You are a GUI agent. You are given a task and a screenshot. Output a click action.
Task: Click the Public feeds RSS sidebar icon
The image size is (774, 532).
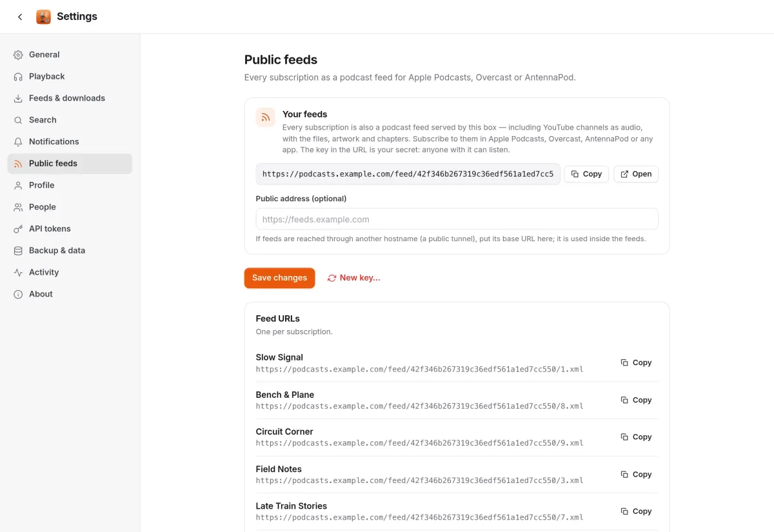[x=18, y=164]
